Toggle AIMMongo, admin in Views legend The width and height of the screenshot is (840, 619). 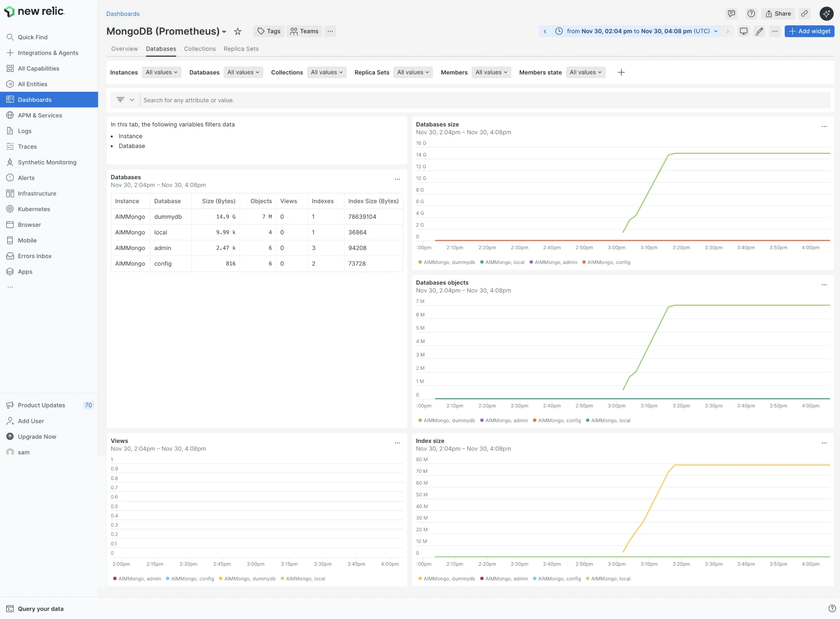coord(137,579)
